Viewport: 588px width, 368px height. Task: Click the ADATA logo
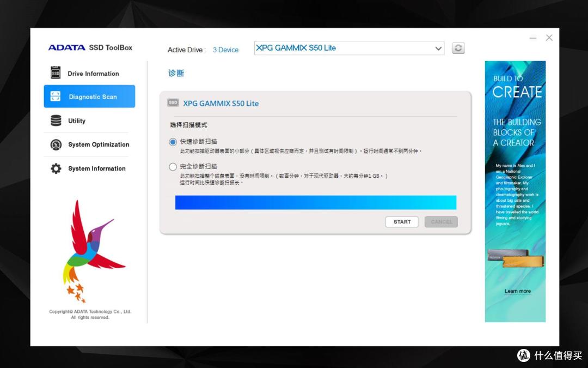[x=67, y=47]
